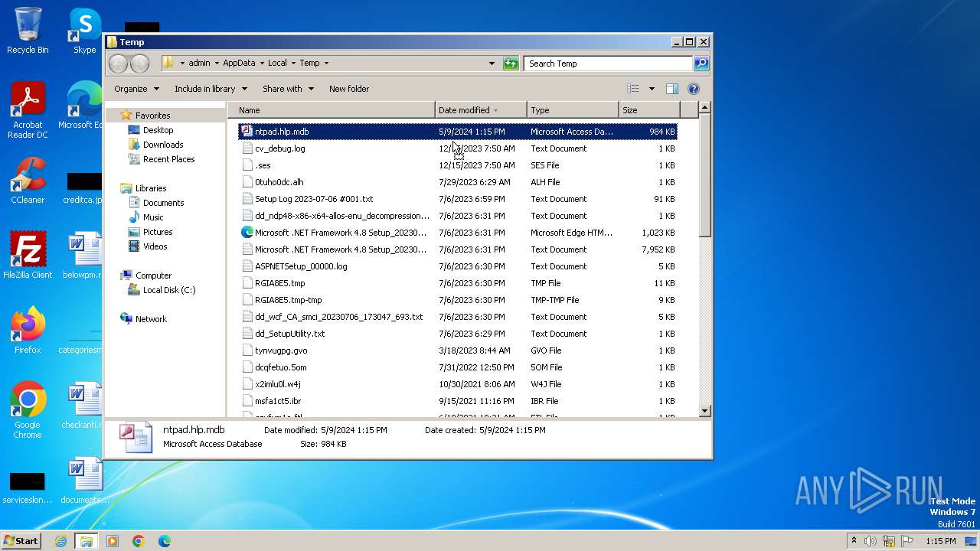Sort by the Size column header

point(648,110)
